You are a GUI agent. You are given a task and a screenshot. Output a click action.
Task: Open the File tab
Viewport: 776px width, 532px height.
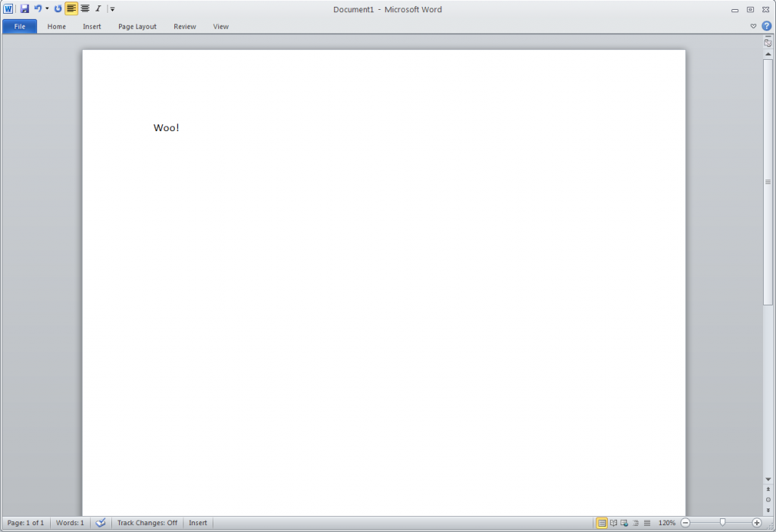[x=20, y=27]
